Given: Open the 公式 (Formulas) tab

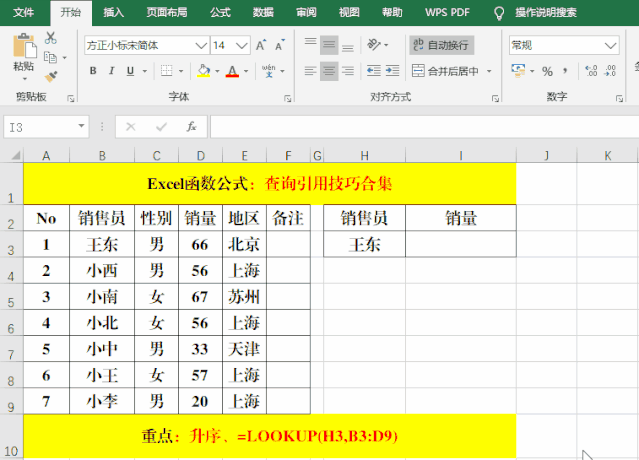Looking at the screenshot, I should pyautogui.click(x=220, y=12).
